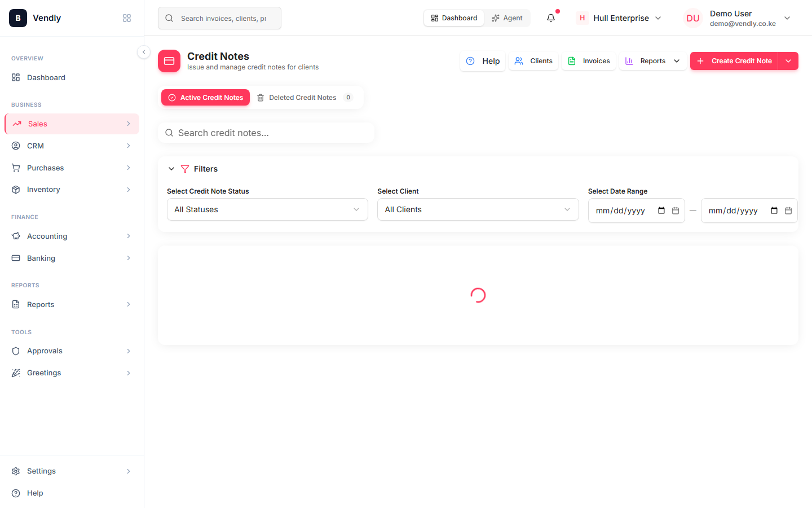Collapse the Filters panel chevron
Image resolution: width=812 pixels, height=508 pixels.
coord(171,169)
